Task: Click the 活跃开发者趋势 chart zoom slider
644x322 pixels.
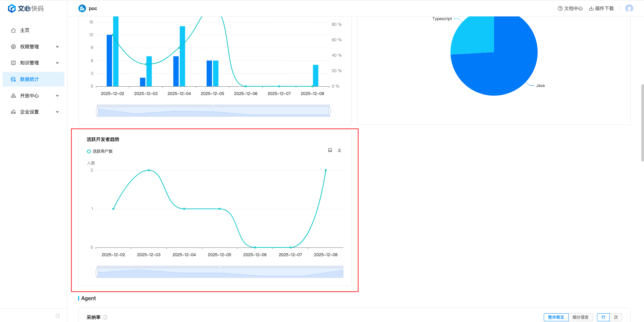Action: click(220, 273)
